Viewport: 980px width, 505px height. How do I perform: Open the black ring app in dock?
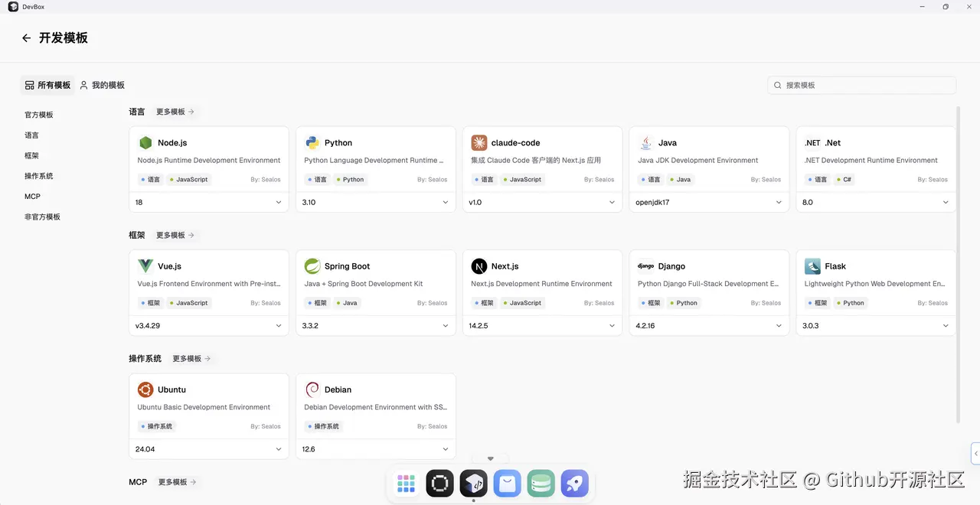[x=439, y=484]
